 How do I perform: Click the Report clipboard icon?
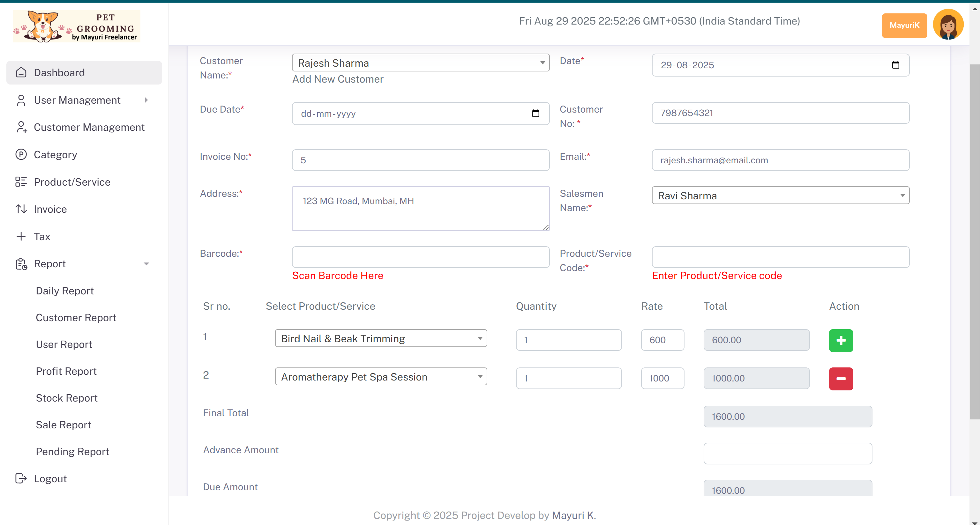coord(21,264)
